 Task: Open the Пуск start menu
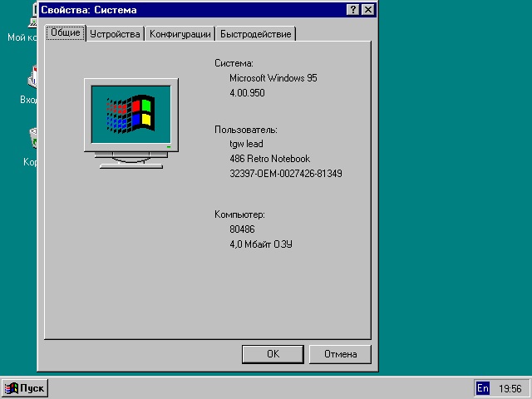click(25, 388)
